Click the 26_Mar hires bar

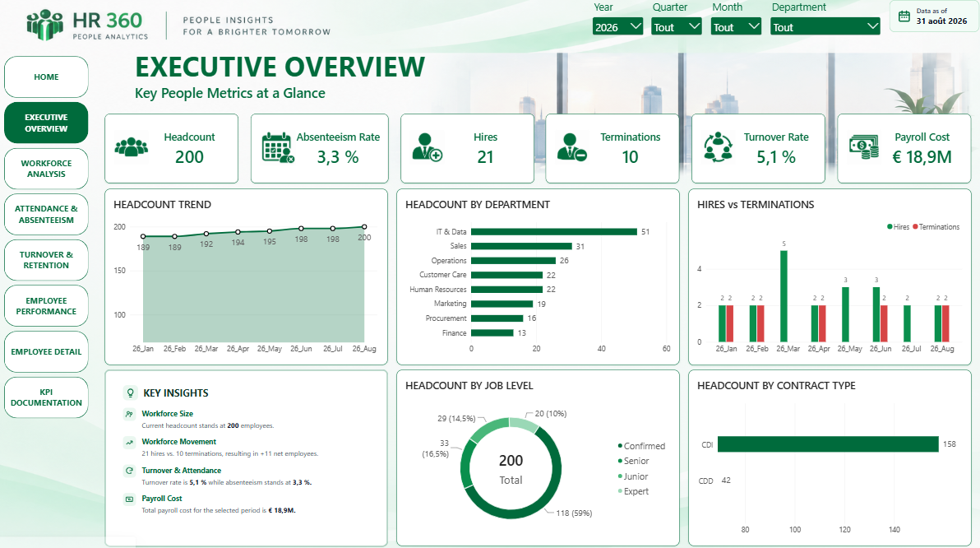(784, 296)
